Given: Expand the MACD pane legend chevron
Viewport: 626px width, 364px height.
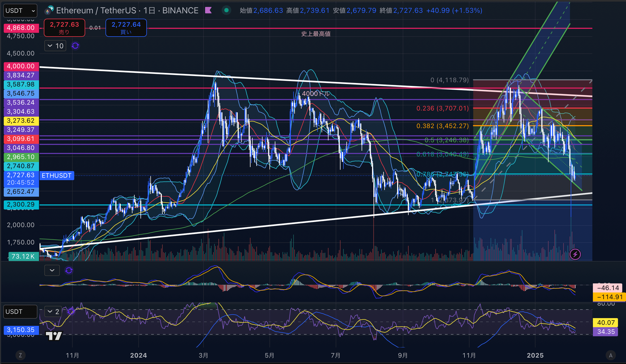Looking at the screenshot, I should pyautogui.click(x=52, y=270).
